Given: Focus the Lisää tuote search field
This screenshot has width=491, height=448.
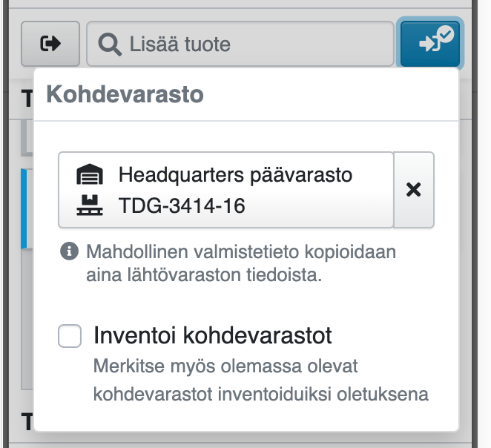Looking at the screenshot, I should point(252,45).
